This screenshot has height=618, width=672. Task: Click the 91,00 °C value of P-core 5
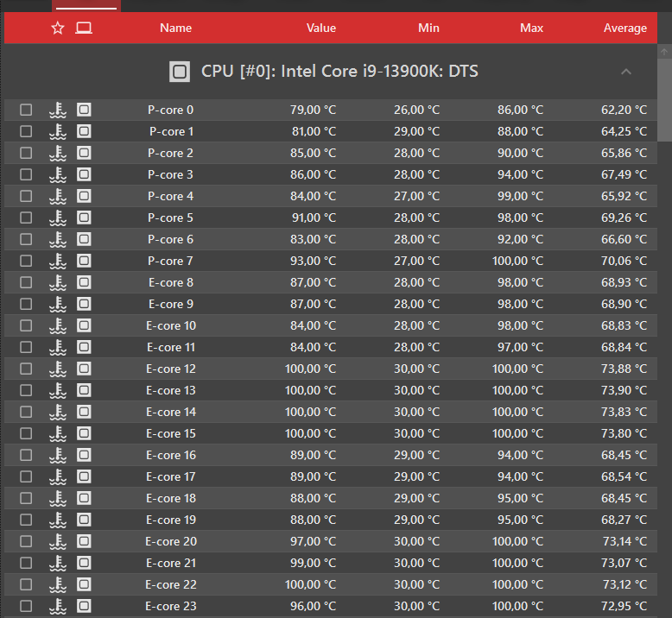point(314,218)
